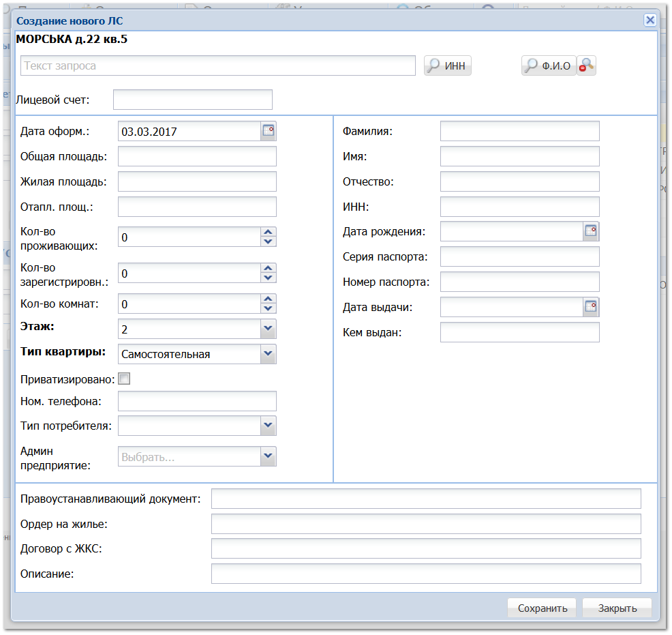Focus the Имя field
Image resolution: width=672 pixels, height=635 pixels.
click(520, 156)
